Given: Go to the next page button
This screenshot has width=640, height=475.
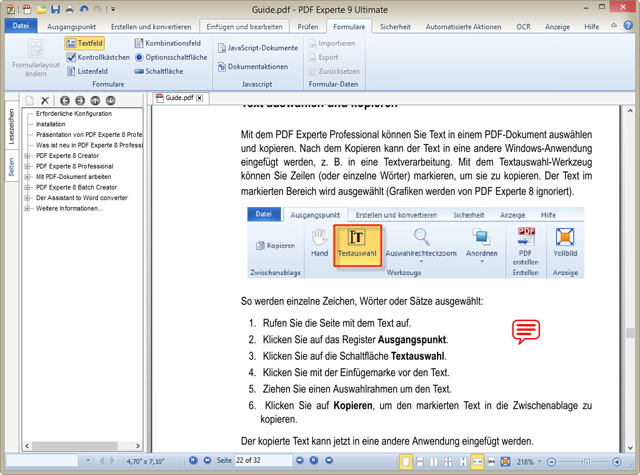Looking at the screenshot, I should [x=300, y=460].
